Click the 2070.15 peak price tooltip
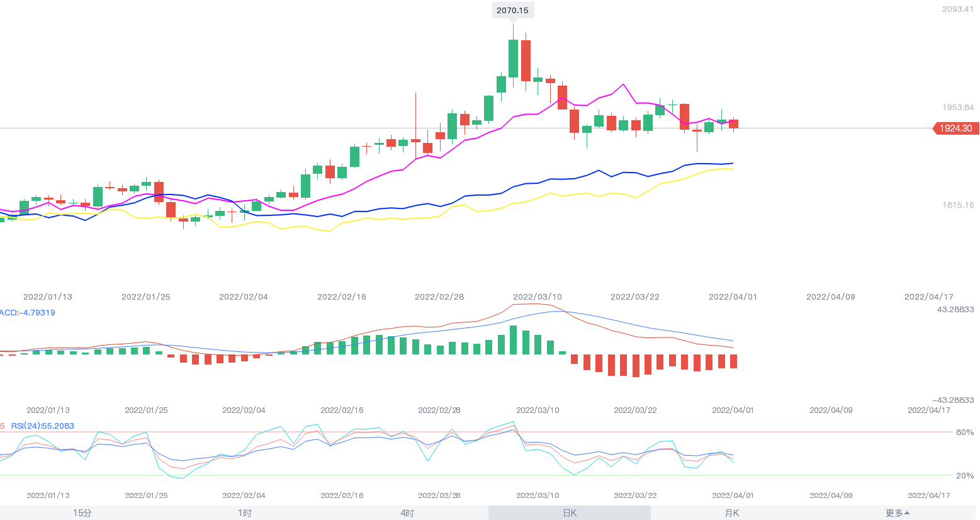980x520 pixels. 512,10
